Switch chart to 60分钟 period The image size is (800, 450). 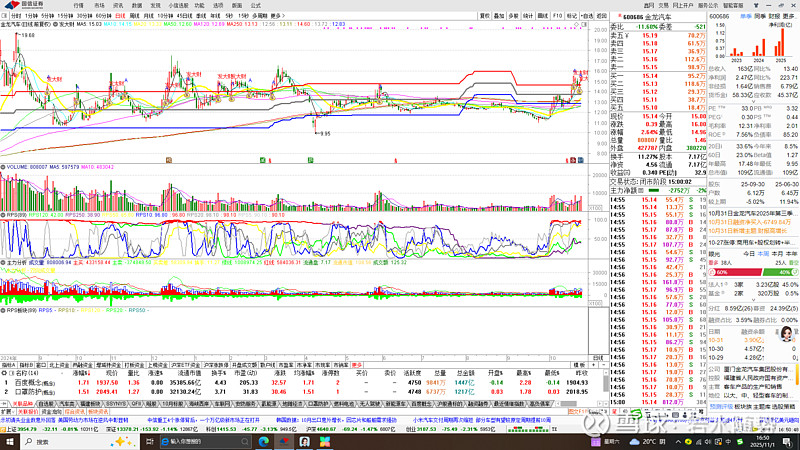point(104,16)
